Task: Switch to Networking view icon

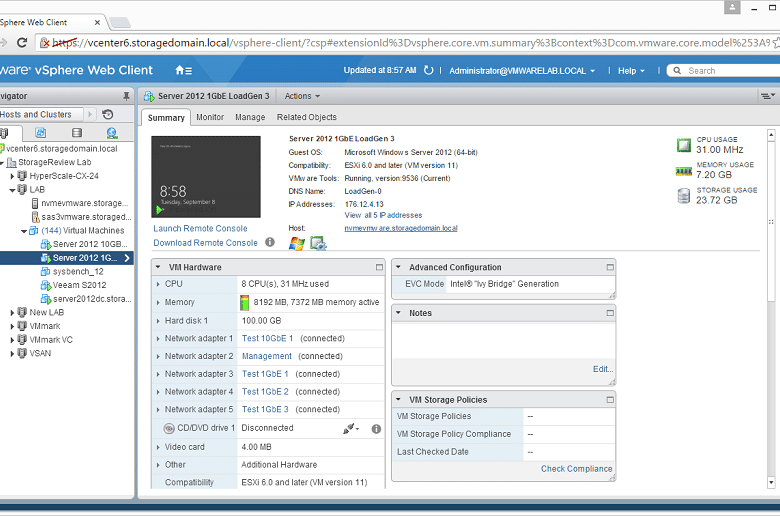Action: [112, 132]
